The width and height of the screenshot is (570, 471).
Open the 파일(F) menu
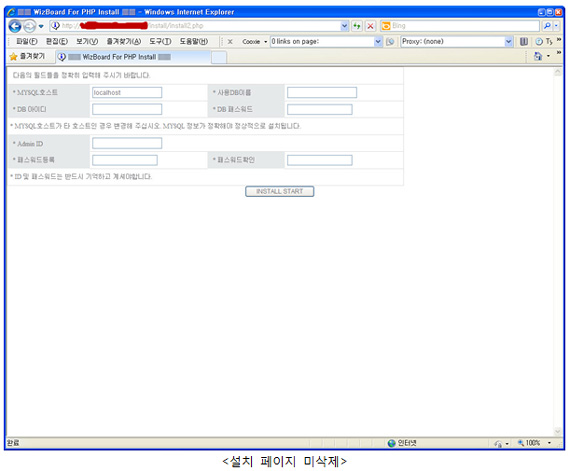click(x=26, y=41)
